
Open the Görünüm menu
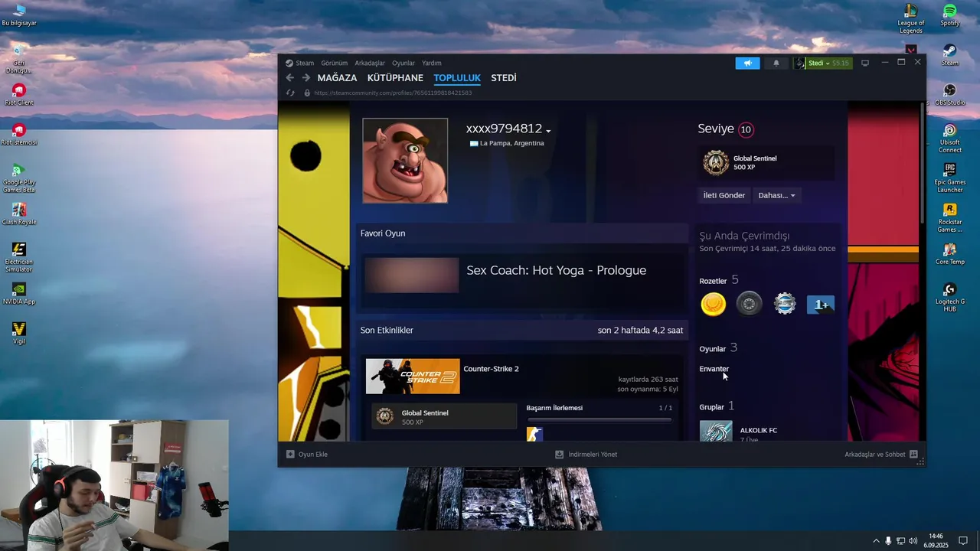pyautogui.click(x=335, y=64)
